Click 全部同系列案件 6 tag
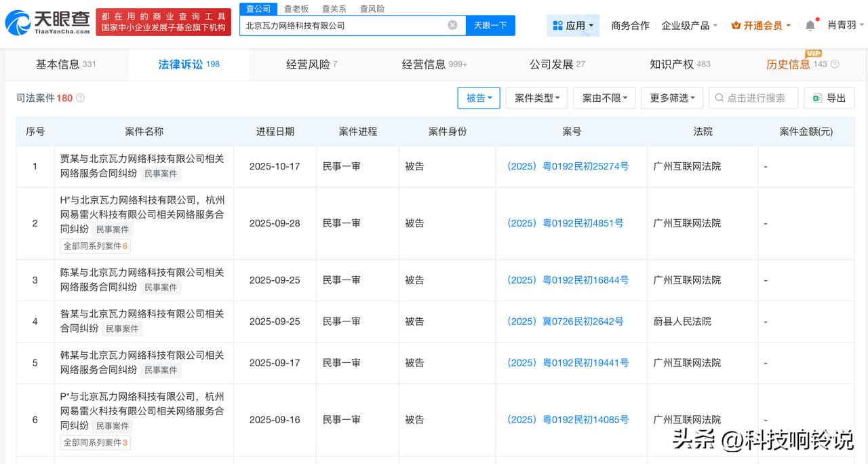This screenshot has height=464, width=868. click(x=95, y=246)
